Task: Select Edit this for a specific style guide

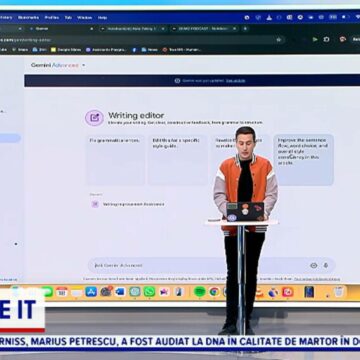Action: tap(178, 160)
